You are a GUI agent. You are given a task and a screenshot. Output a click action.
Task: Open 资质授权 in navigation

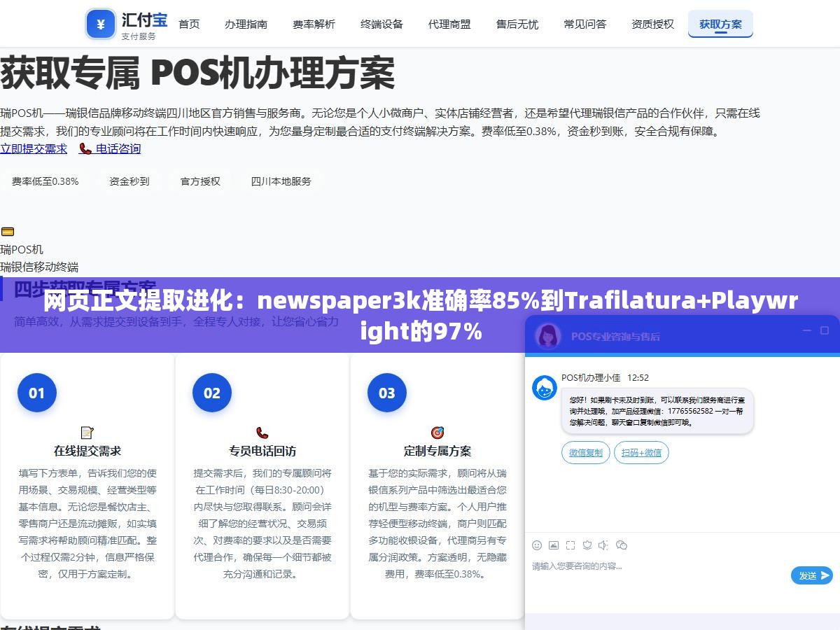(652, 24)
